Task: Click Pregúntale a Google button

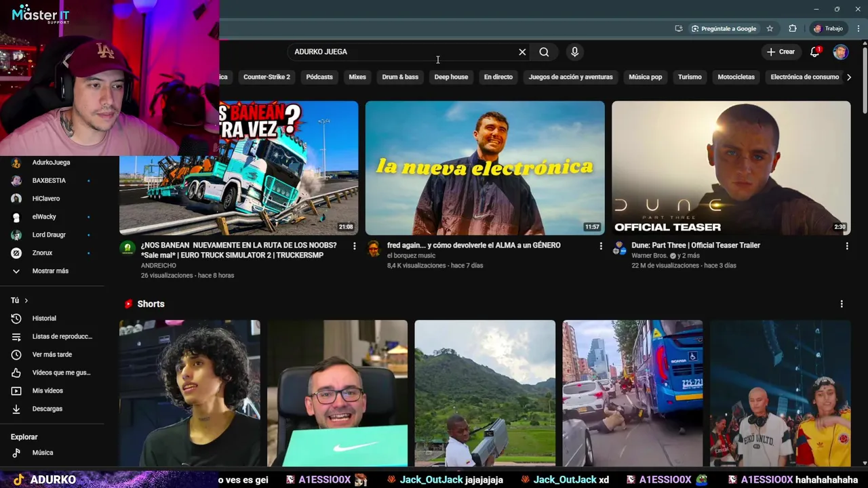Action: [x=724, y=28]
